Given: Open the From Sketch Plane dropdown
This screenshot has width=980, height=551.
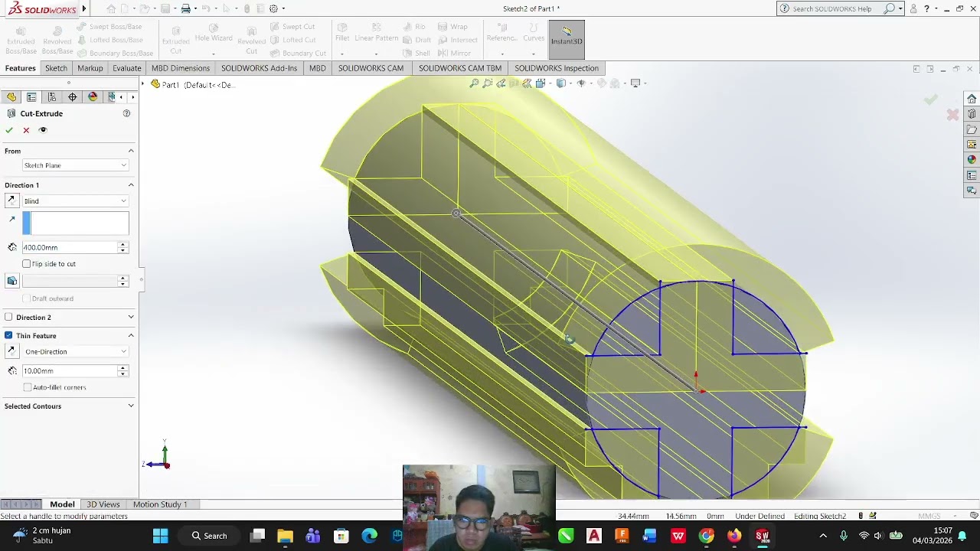Looking at the screenshot, I should pos(75,165).
